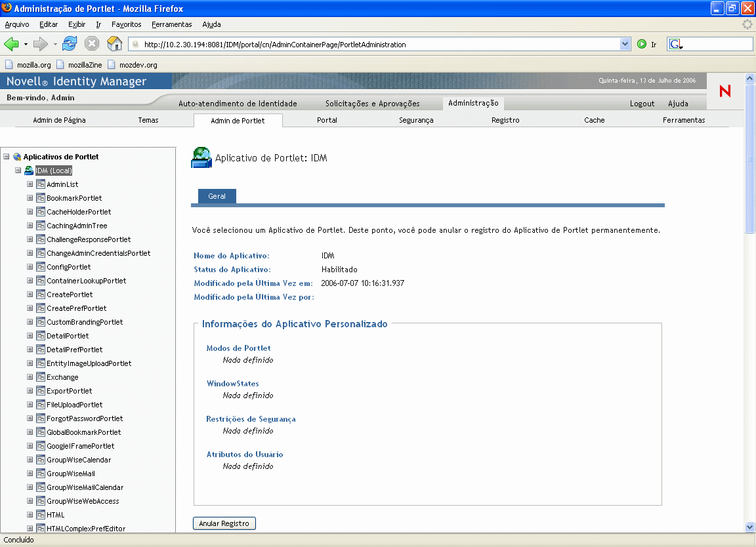This screenshot has width=756, height=547.
Task: Collapse the Aplicativos de Portlet root node
Action: 7,156
